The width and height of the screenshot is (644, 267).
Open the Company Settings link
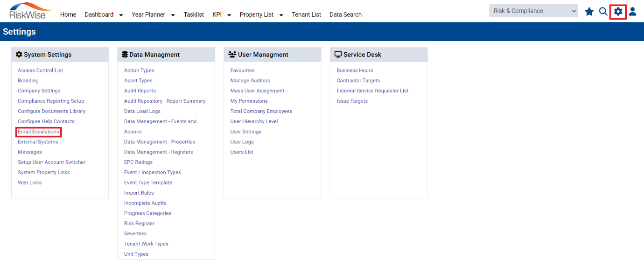pyautogui.click(x=39, y=91)
